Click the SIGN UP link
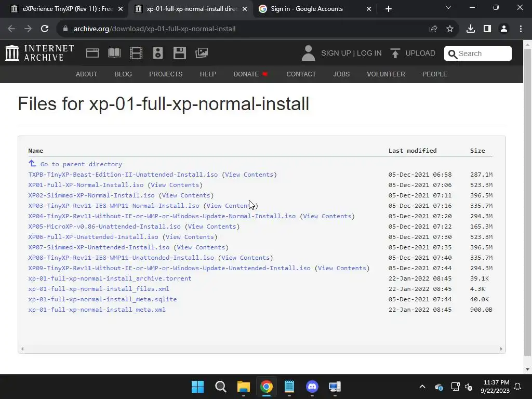The width and height of the screenshot is (532, 399). tap(336, 54)
